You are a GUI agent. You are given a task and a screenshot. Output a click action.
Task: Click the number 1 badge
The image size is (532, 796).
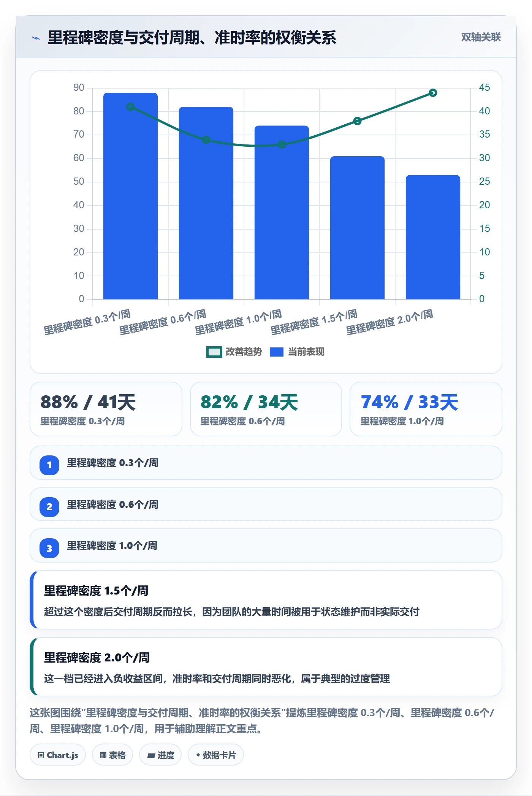(49, 465)
